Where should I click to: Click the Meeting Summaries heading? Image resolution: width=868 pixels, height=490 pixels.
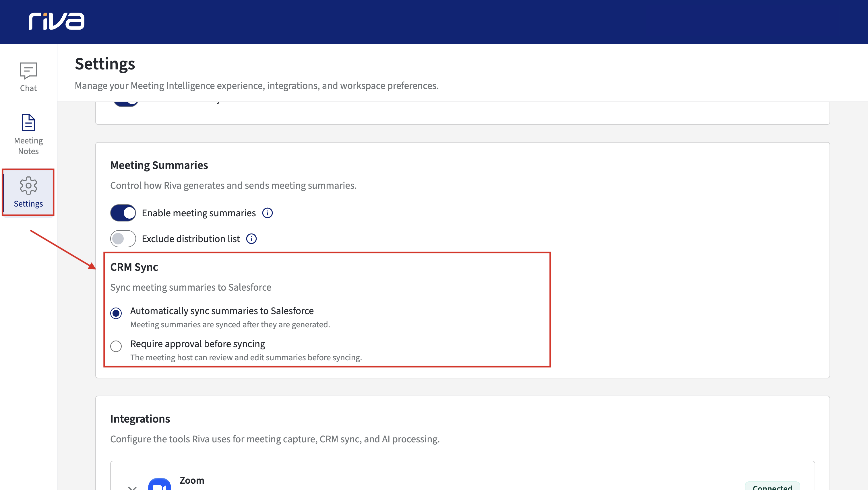pyautogui.click(x=159, y=165)
